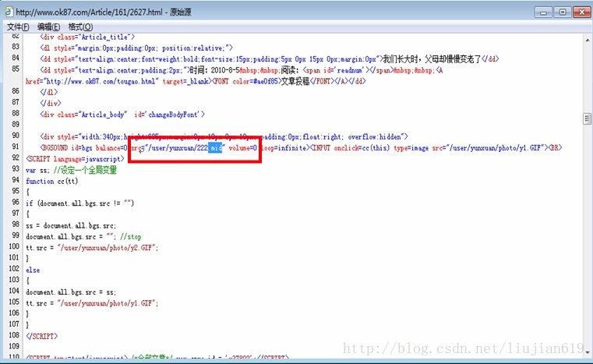
Task: Open the 格式(O) menu
Action: (x=80, y=27)
